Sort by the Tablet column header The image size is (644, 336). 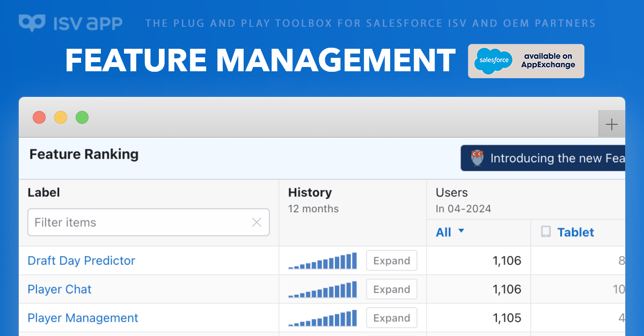[576, 232]
